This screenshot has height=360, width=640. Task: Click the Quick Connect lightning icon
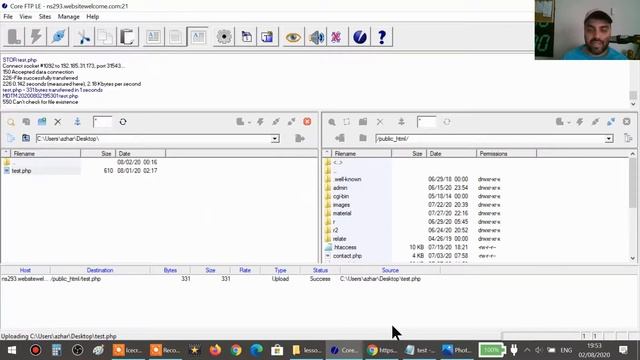pyautogui.click(x=36, y=37)
